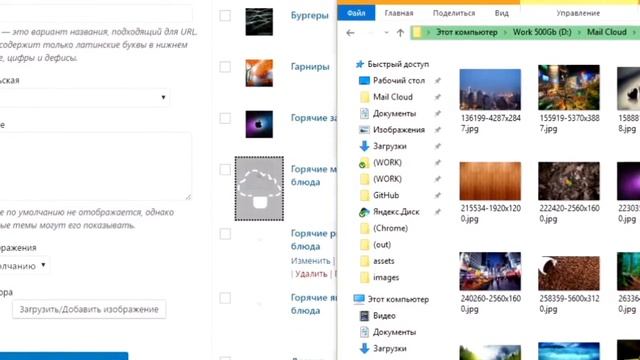
Task: Go up one folder level in Explorer
Action: [400, 33]
